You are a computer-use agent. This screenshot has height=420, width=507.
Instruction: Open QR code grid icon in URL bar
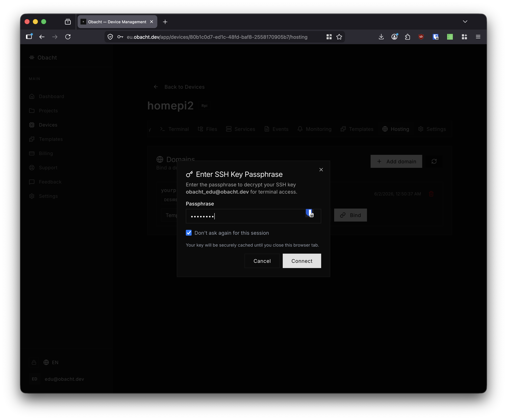coord(329,37)
